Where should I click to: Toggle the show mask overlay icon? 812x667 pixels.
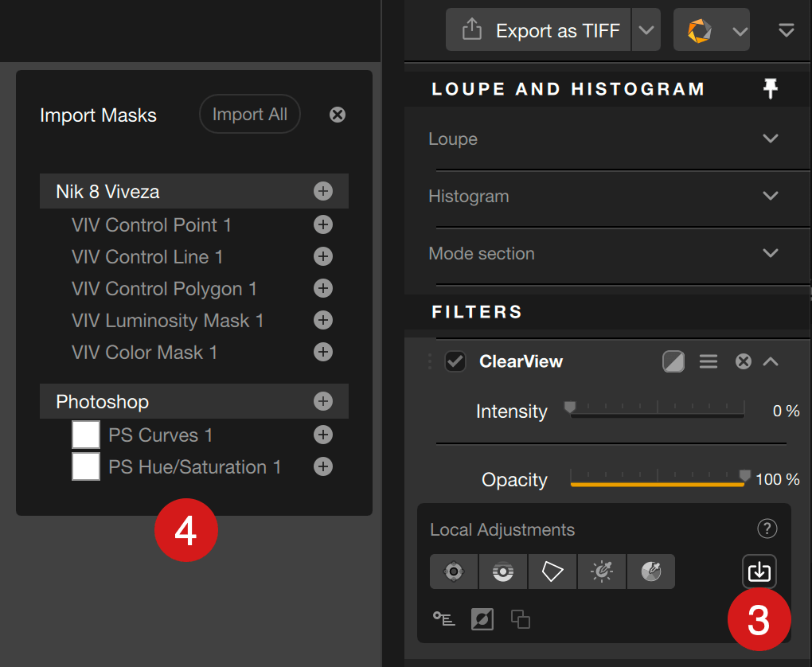482,618
